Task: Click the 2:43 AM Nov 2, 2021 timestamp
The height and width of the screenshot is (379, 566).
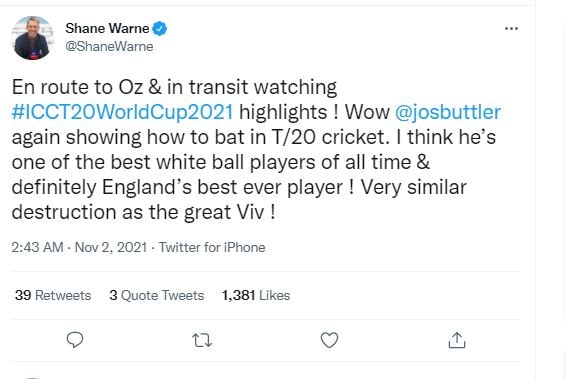Action: (79, 248)
